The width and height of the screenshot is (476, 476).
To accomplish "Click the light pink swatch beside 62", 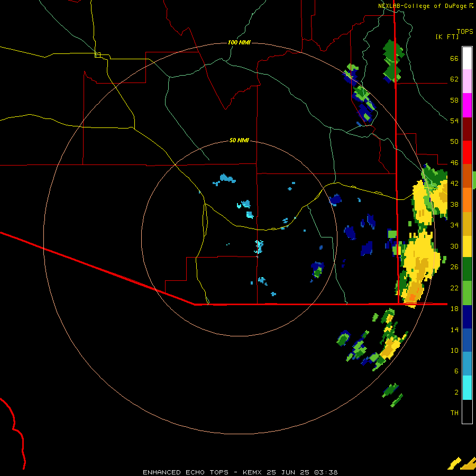I will (x=467, y=81).
